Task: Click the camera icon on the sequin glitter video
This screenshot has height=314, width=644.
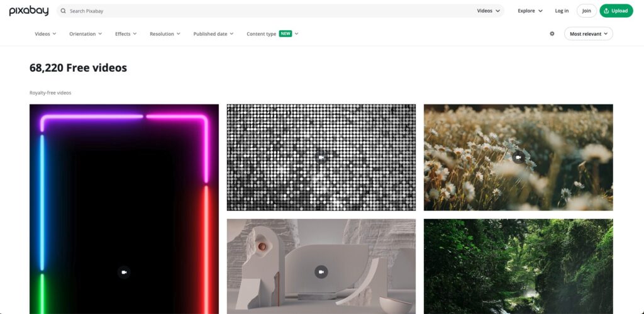Action: 321,157
